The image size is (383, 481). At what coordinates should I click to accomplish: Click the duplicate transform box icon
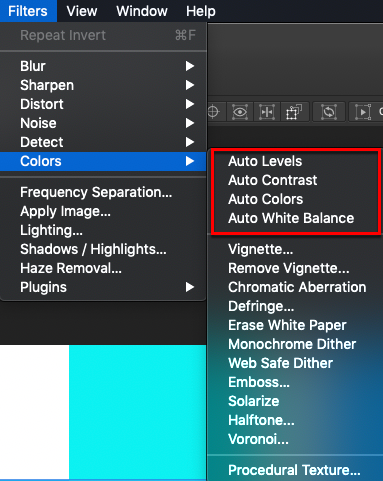293,112
